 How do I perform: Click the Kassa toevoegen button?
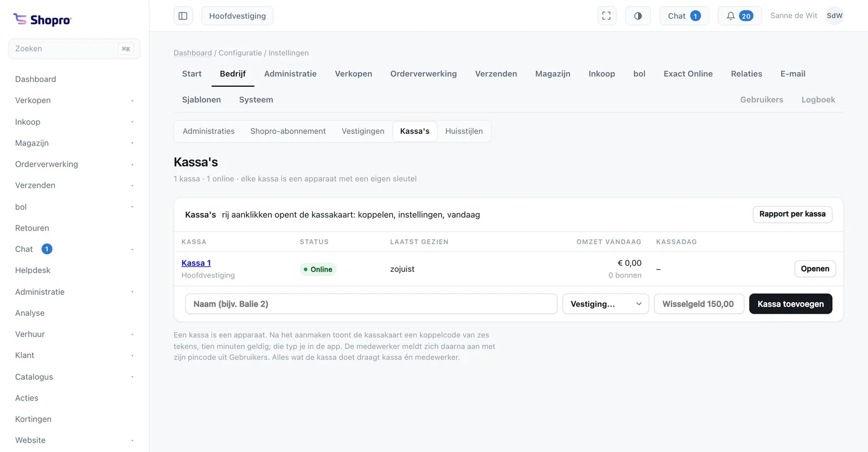[x=790, y=304]
